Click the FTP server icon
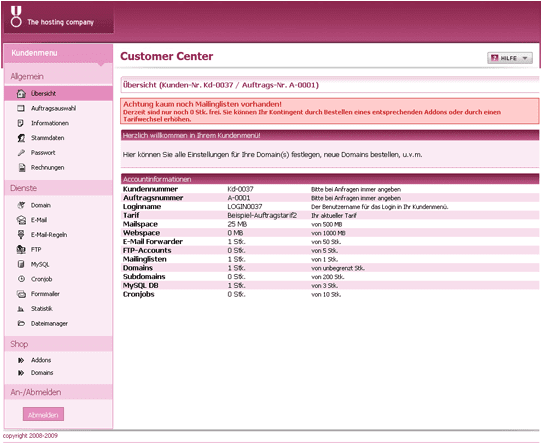Image resolution: width=542 pixels, height=447 pixels. point(21,249)
